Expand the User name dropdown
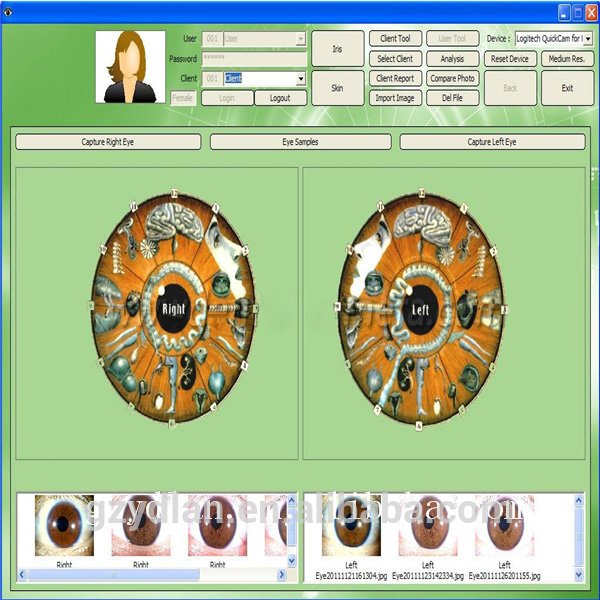600x600 pixels. coord(301,39)
